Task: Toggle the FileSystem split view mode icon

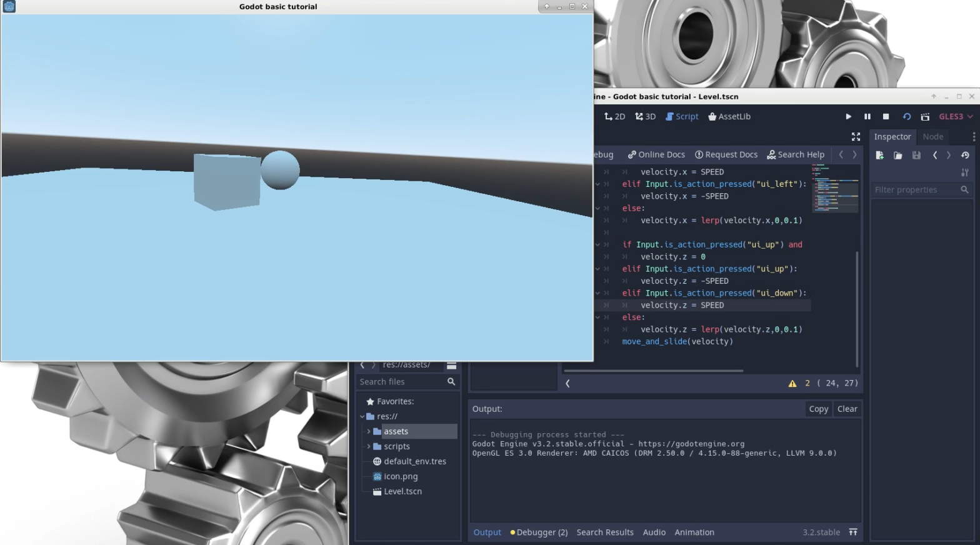Action: (451, 366)
